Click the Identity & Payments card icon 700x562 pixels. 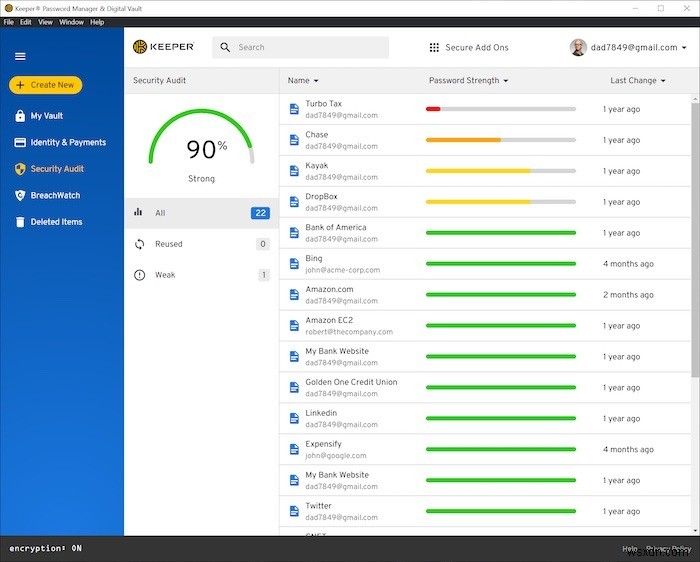[20, 142]
